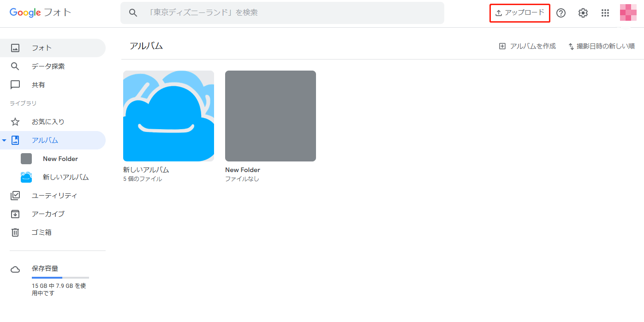Click the アップロード button

click(x=520, y=13)
